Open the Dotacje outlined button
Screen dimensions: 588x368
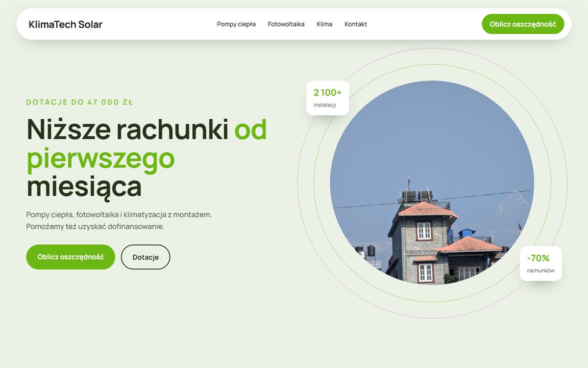pos(146,257)
